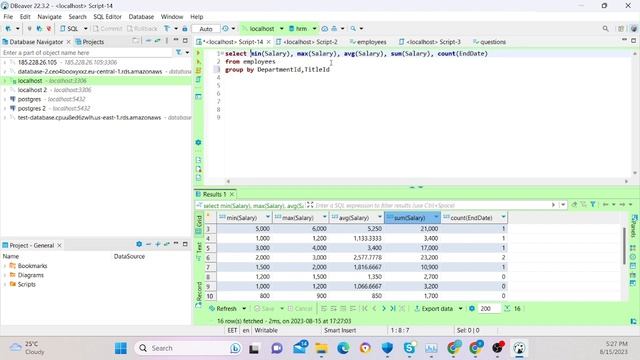Open the SQL Editor menu
The height and width of the screenshot is (360, 640).
(107, 17)
